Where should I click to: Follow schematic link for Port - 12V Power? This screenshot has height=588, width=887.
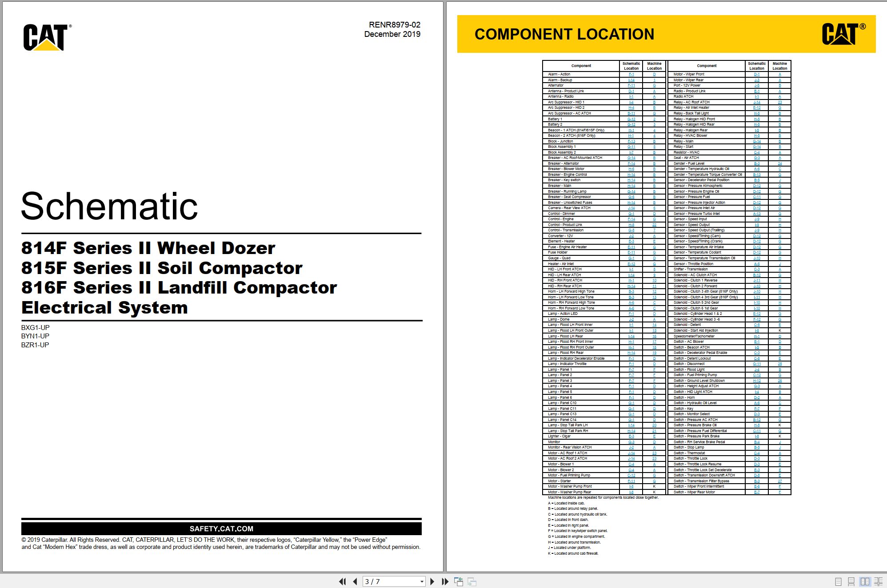click(756, 86)
